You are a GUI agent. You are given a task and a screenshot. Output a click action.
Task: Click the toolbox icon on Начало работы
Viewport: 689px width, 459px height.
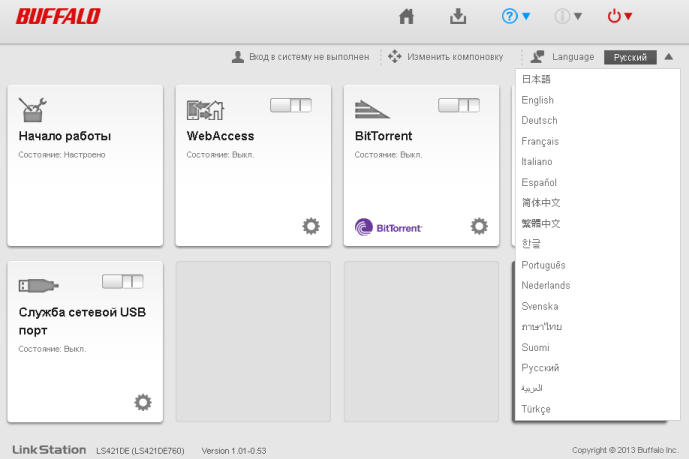[33, 109]
